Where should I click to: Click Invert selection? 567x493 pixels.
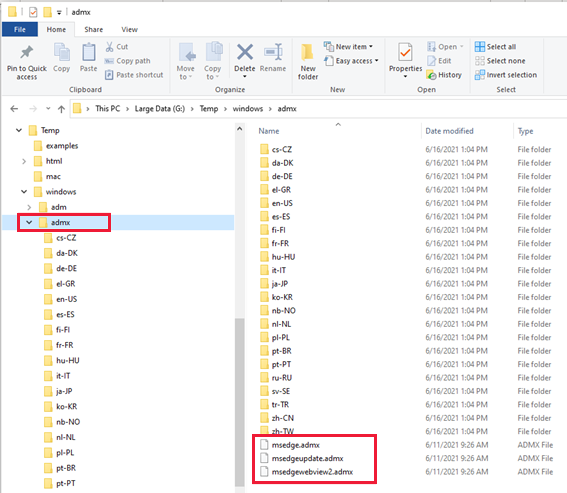click(506, 75)
